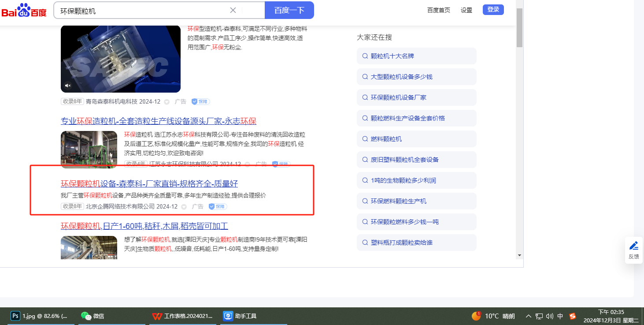
Task: Switch to Photoshop 1.jpg in the taskbar
Action: pos(41,316)
